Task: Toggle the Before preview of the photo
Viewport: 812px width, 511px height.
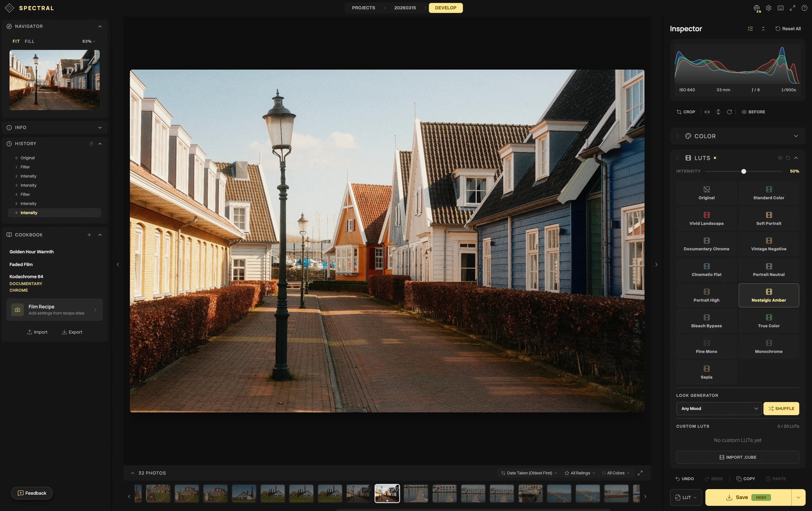Action: pyautogui.click(x=753, y=112)
